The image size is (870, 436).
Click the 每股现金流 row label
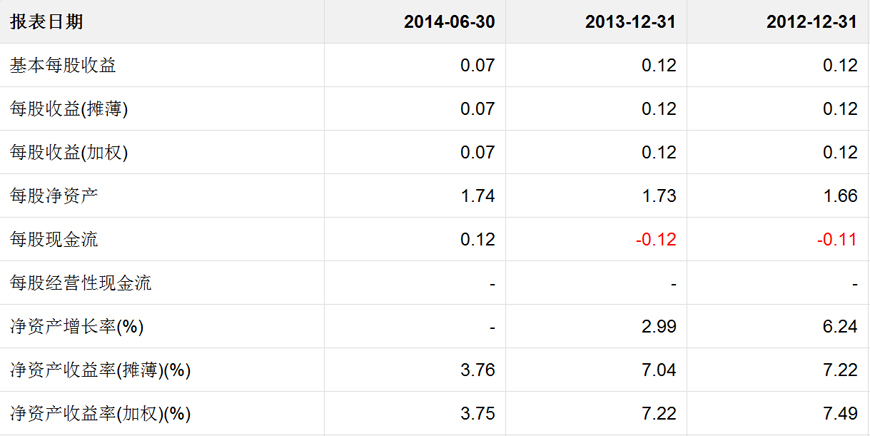click(x=54, y=240)
